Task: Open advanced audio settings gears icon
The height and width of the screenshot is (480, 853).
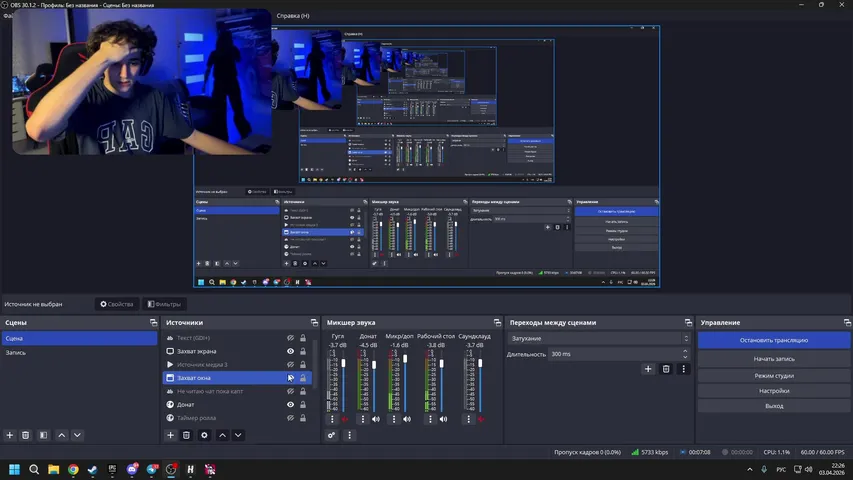Action: pyautogui.click(x=332, y=435)
